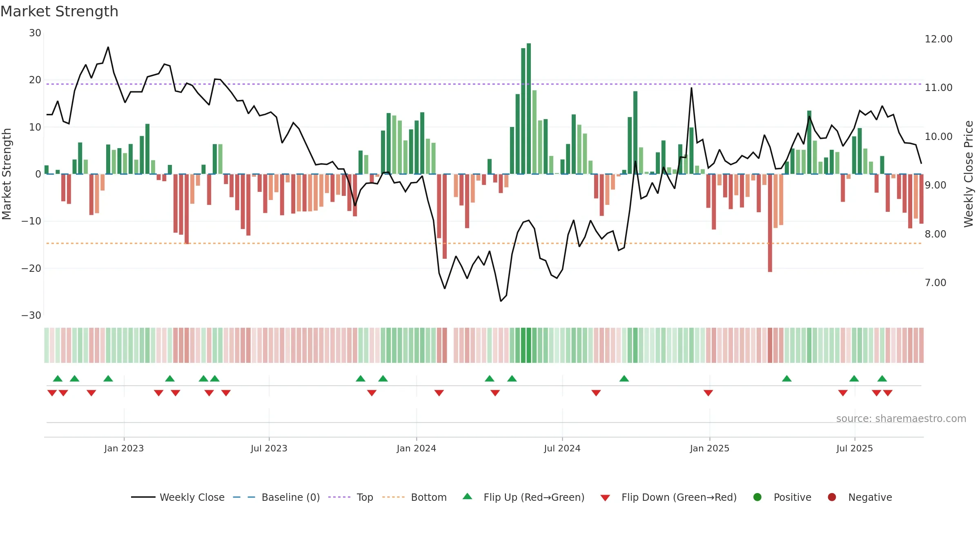Click the 11.00 price axis tick
The height and width of the screenshot is (551, 980).
tap(938, 88)
